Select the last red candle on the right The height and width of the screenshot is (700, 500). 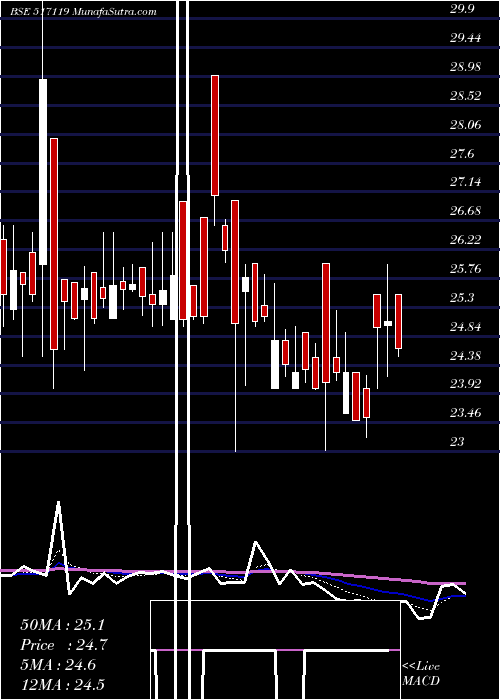tap(398, 321)
